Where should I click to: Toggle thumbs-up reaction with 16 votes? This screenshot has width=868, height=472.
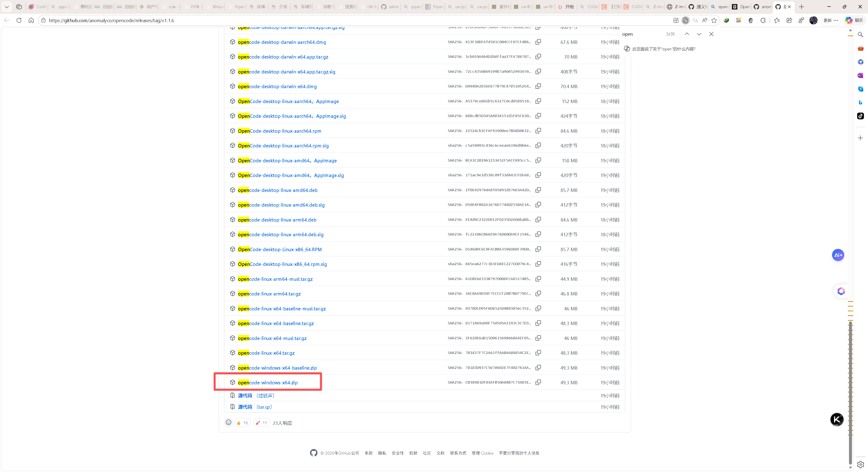[x=242, y=422]
